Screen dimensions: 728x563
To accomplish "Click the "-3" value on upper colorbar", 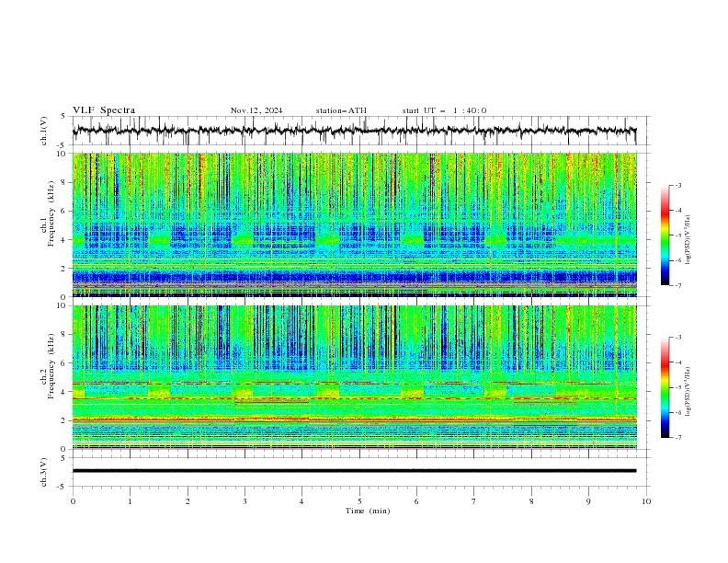I will (x=677, y=185).
